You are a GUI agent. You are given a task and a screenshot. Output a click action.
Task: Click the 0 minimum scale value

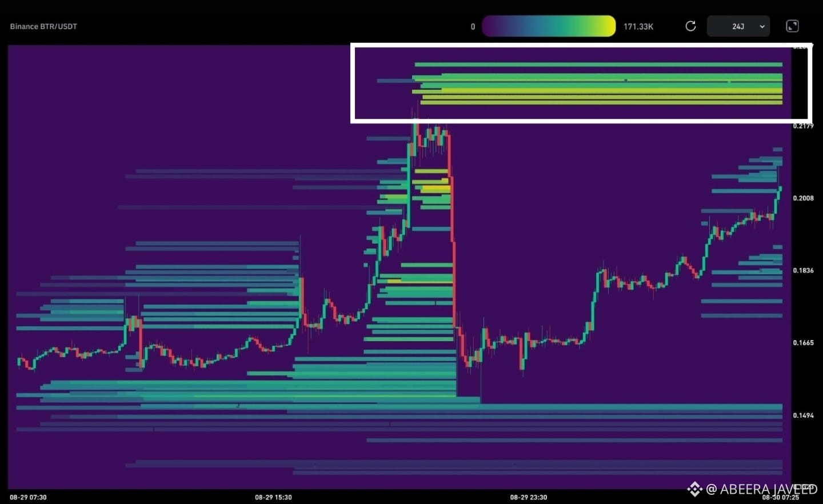tap(473, 26)
